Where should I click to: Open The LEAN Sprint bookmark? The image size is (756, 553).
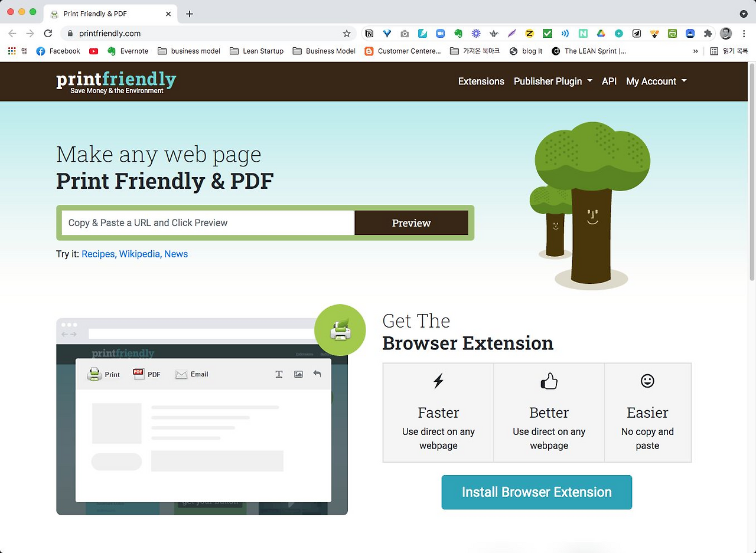pyautogui.click(x=589, y=51)
